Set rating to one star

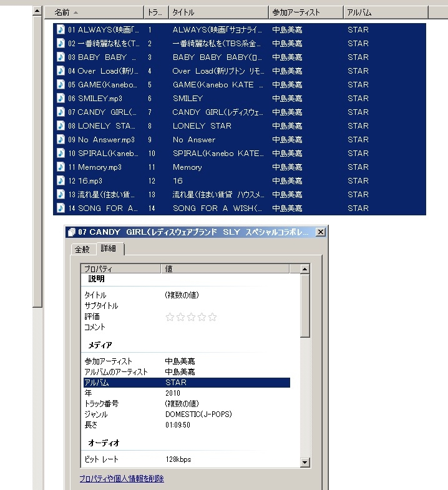tap(170, 317)
